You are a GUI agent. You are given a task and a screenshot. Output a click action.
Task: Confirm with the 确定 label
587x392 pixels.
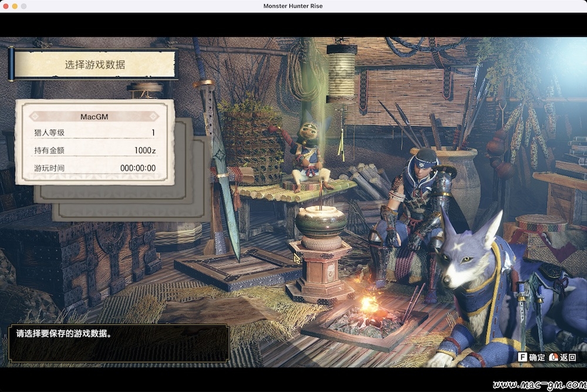[x=537, y=357]
